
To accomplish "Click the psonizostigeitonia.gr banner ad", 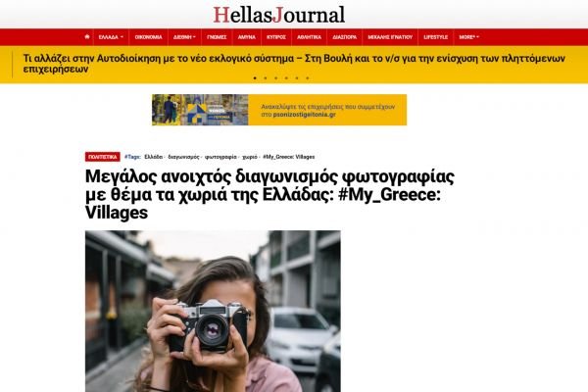I will 279,110.
